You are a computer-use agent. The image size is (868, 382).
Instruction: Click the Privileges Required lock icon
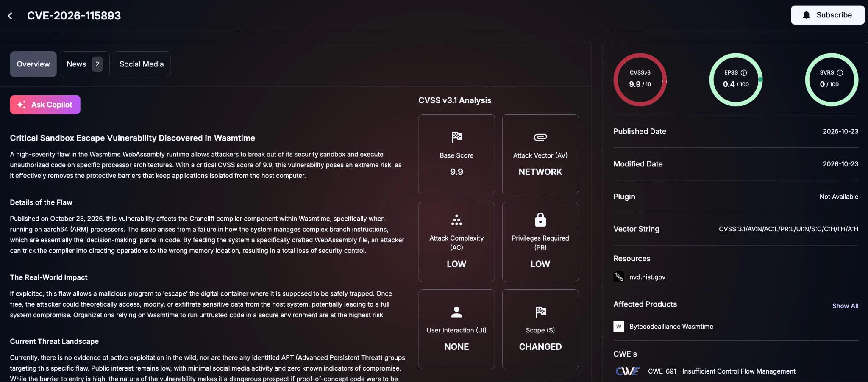tap(540, 220)
